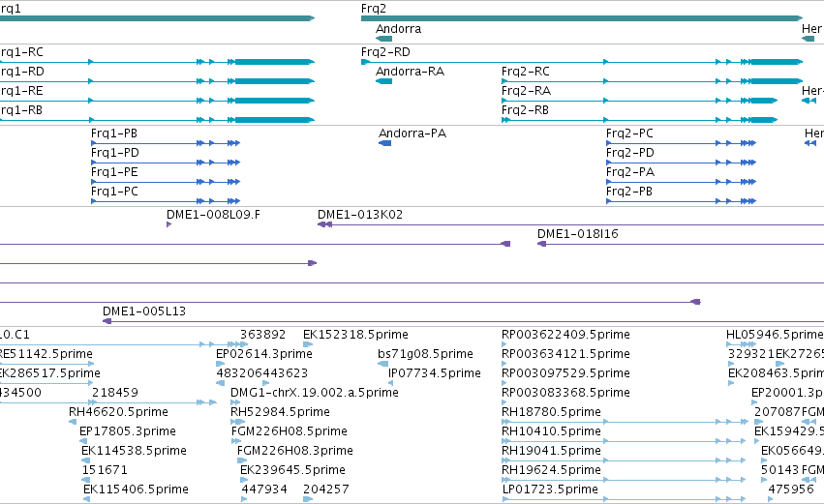Click the bs71g08.5prime arrow glyph
This screenshot has height=504, width=824.
pos(383,364)
